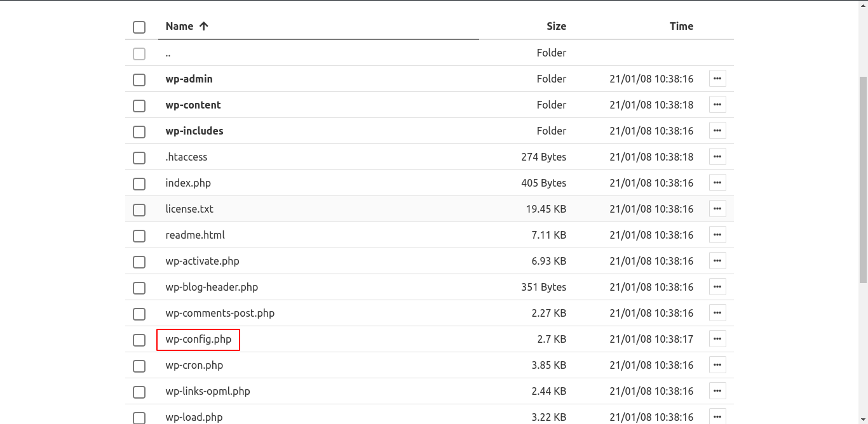Toggle the select-all checkbox in the header

[x=139, y=27]
